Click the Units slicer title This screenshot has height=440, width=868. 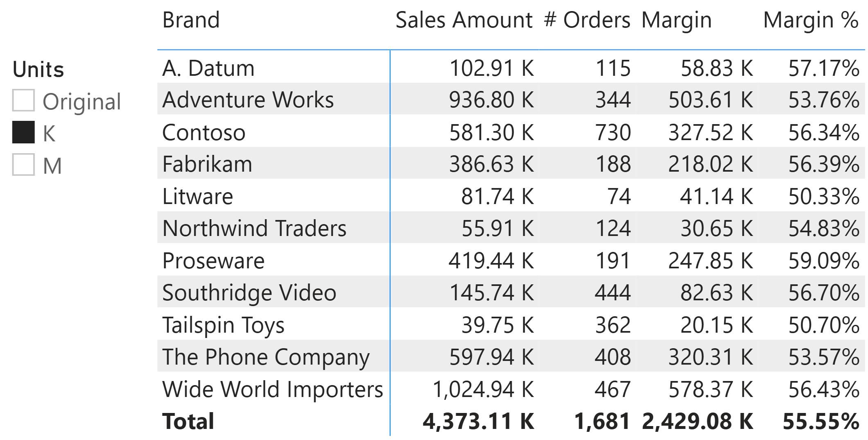click(x=38, y=69)
